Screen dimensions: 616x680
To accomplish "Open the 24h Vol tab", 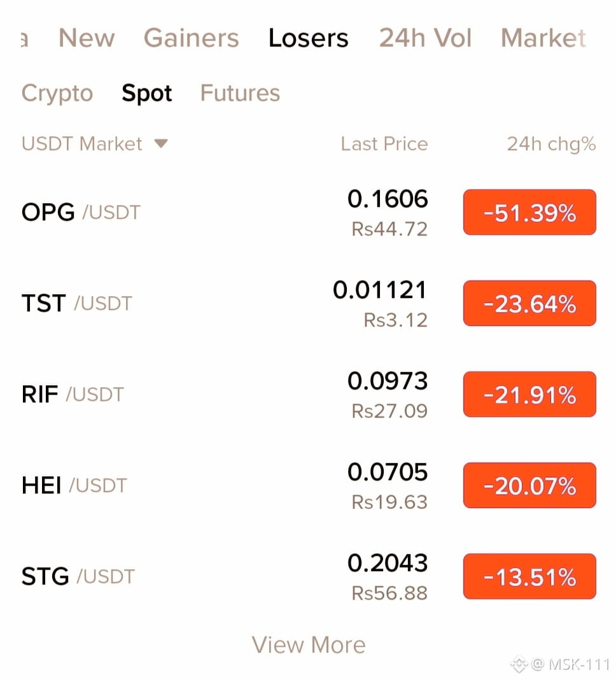I will [x=425, y=38].
